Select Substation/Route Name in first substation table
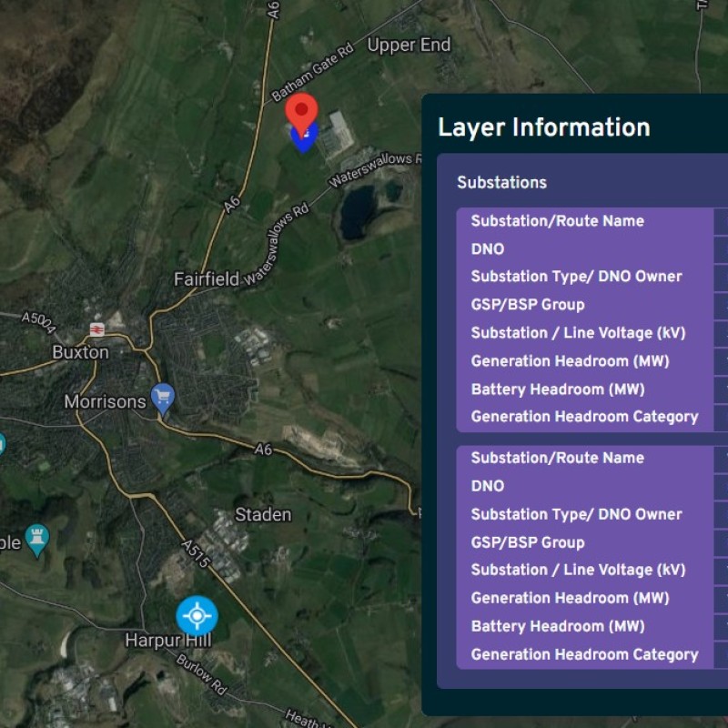Image resolution: width=728 pixels, height=728 pixels. tap(557, 221)
